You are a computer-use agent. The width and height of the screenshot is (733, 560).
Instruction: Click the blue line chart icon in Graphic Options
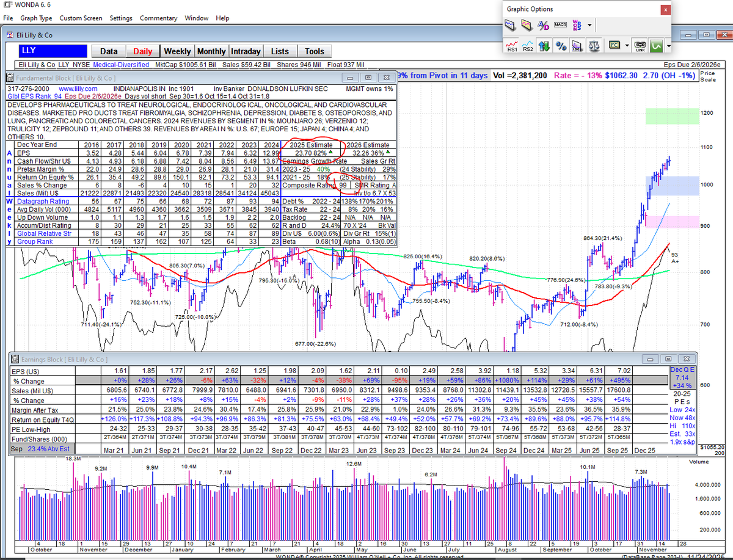(510, 25)
